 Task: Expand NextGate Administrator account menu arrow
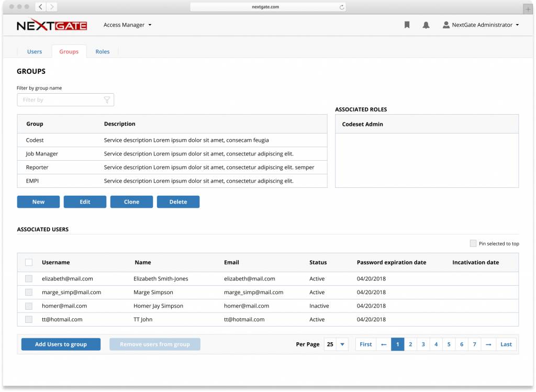pyautogui.click(x=517, y=25)
